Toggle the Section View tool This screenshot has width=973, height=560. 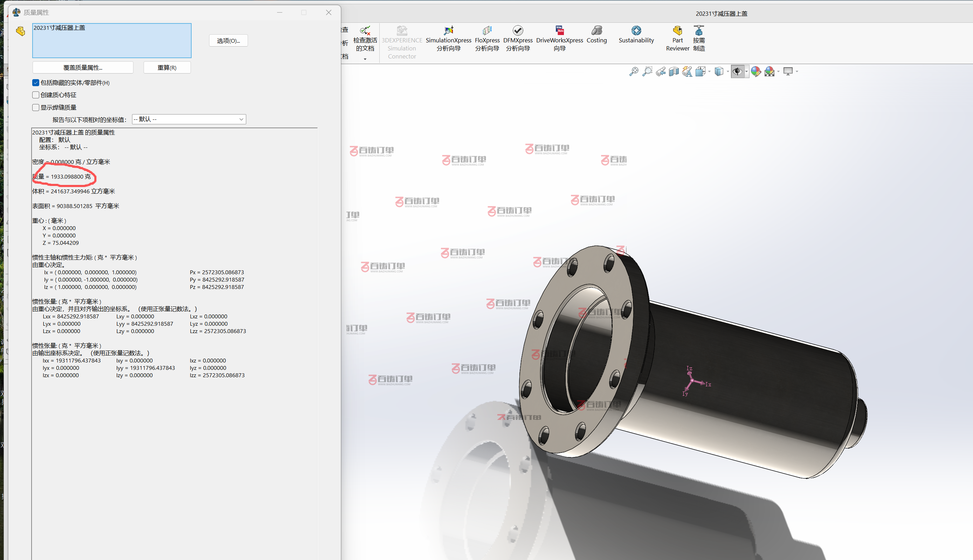click(x=674, y=71)
